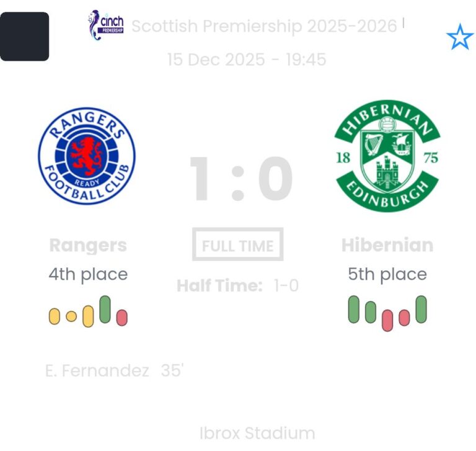Image resolution: width=476 pixels, height=451 pixels.
Task: Open the Ibrox Stadium venue
Action: coord(257,432)
